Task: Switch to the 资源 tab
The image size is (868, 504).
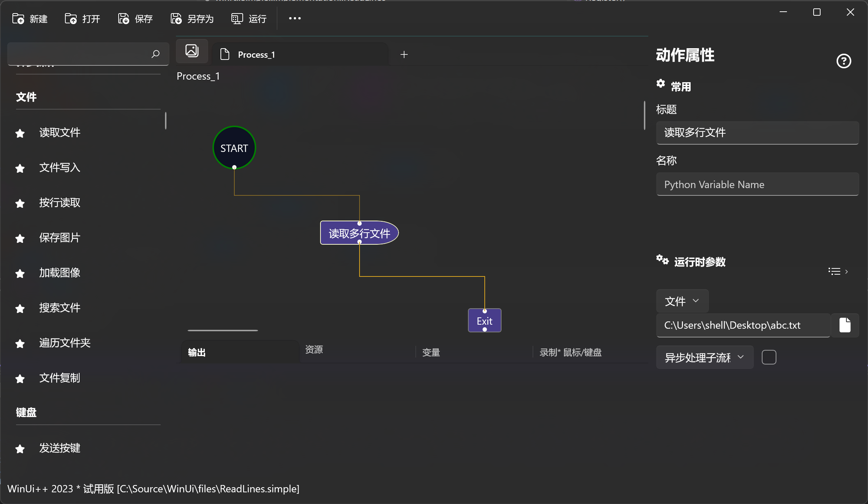Action: pyautogui.click(x=314, y=350)
